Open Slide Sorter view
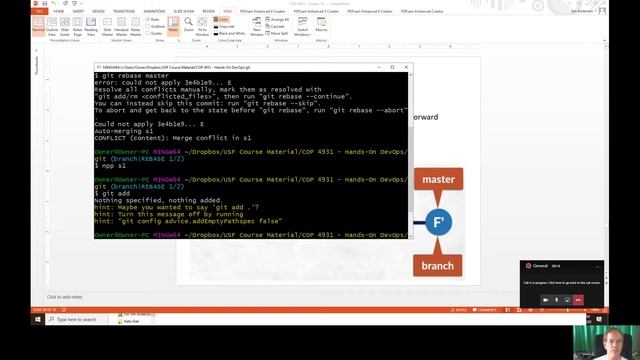The width and height of the screenshot is (640, 360). (x=65, y=26)
